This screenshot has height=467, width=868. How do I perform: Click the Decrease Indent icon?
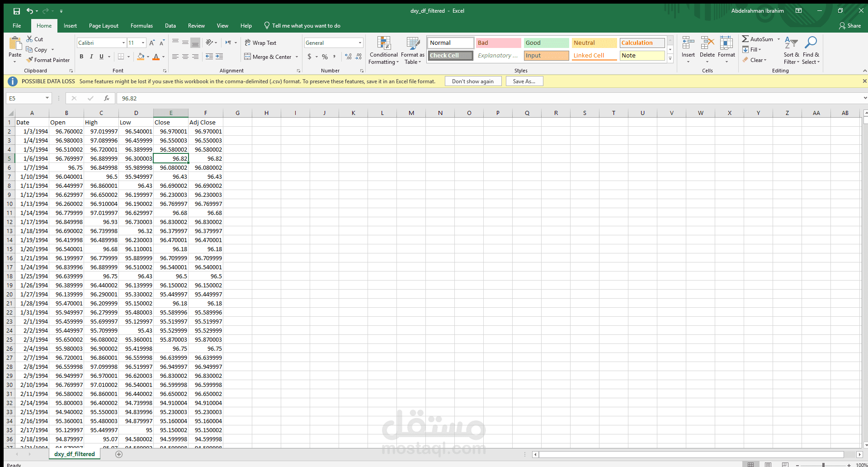tap(209, 57)
